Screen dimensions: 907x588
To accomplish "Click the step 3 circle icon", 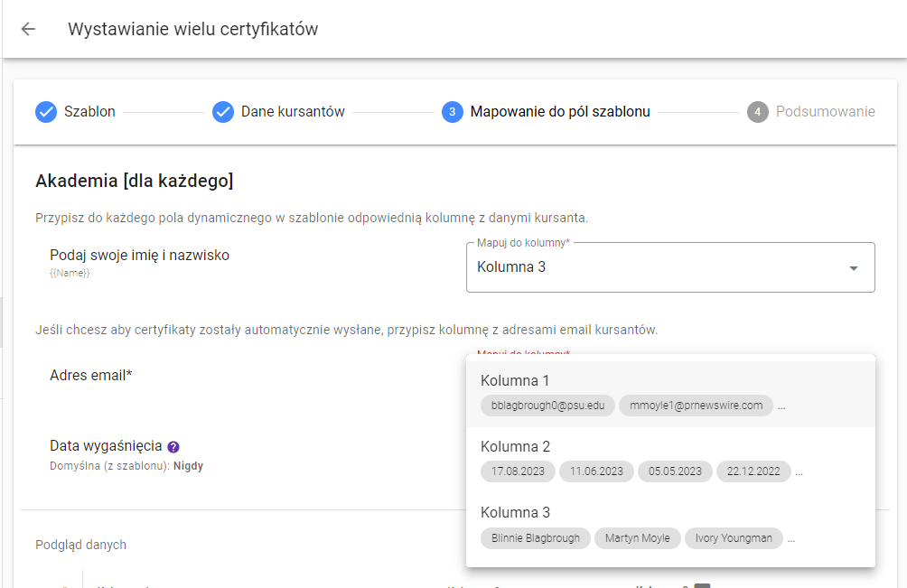I will (x=453, y=112).
